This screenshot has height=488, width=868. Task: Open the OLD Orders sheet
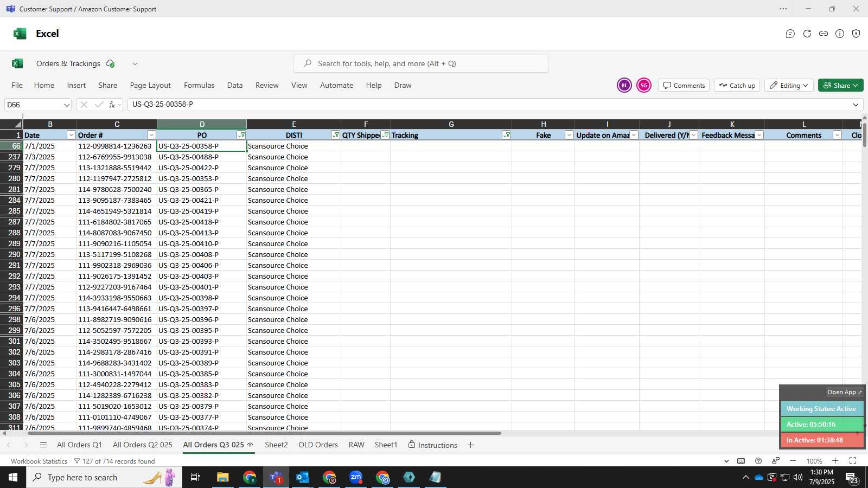pos(318,445)
